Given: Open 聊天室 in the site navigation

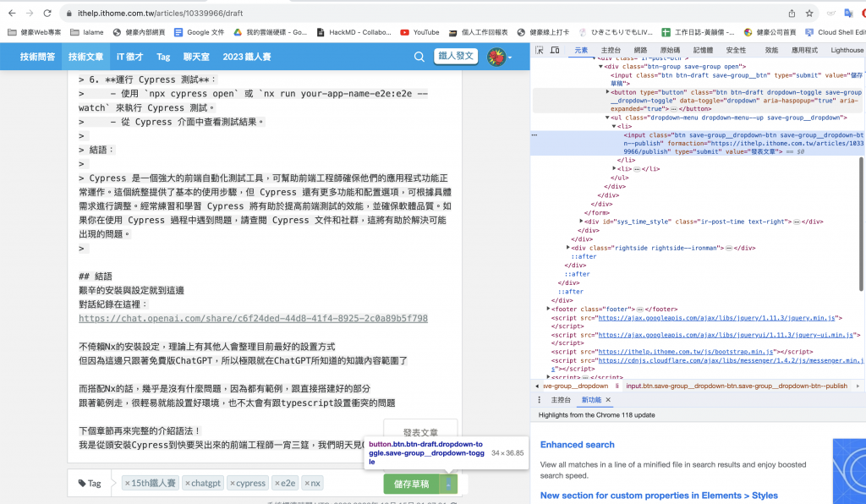Looking at the screenshot, I should [x=196, y=57].
